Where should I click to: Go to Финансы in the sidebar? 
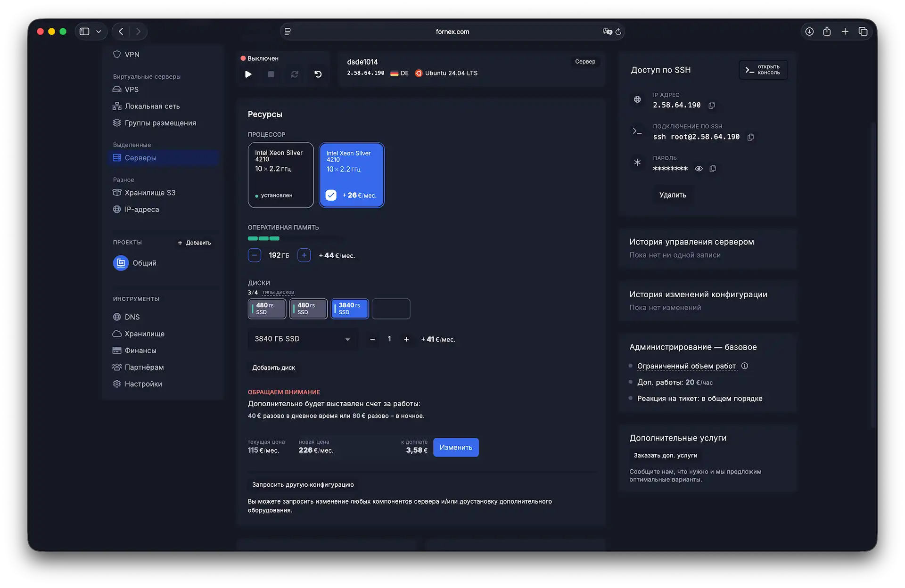tap(140, 351)
